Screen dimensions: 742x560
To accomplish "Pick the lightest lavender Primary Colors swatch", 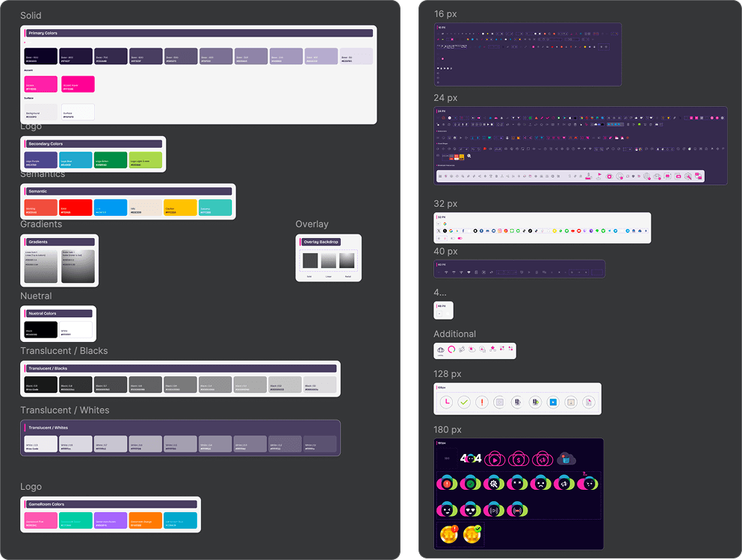I will (356, 56).
